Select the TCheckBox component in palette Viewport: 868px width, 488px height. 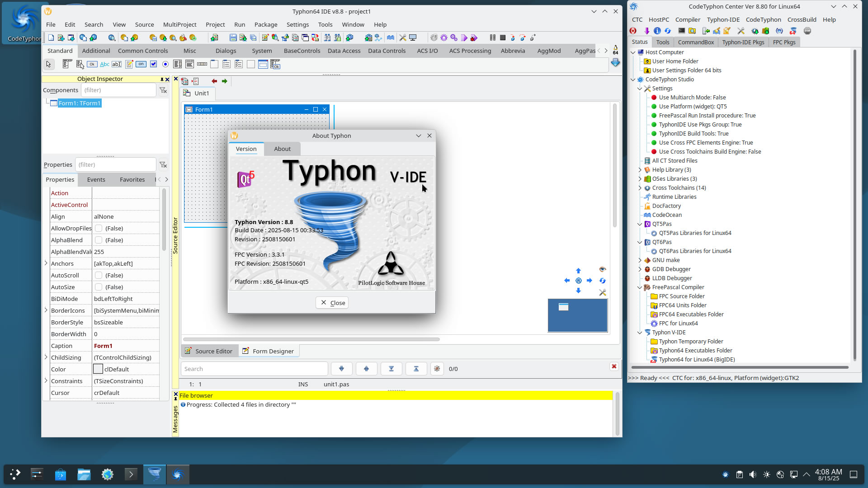click(x=153, y=64)
